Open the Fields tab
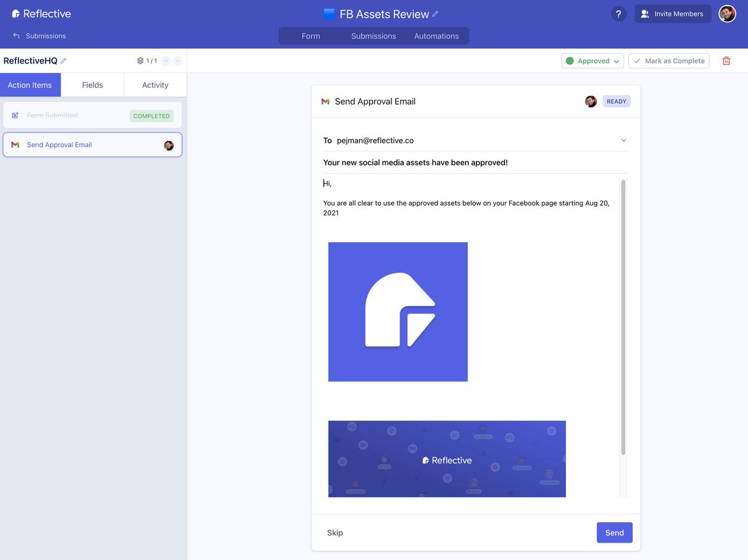748x560 pixels. pos(92,85)
